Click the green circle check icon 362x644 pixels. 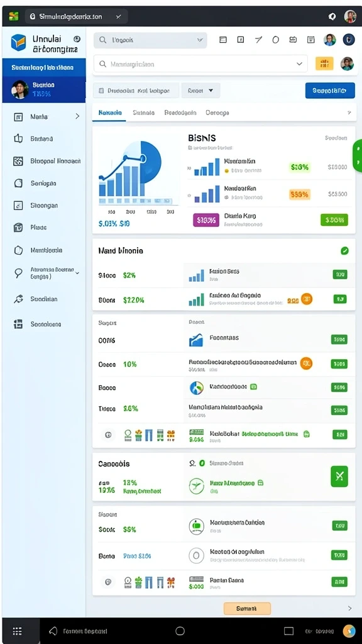point(345,250)
